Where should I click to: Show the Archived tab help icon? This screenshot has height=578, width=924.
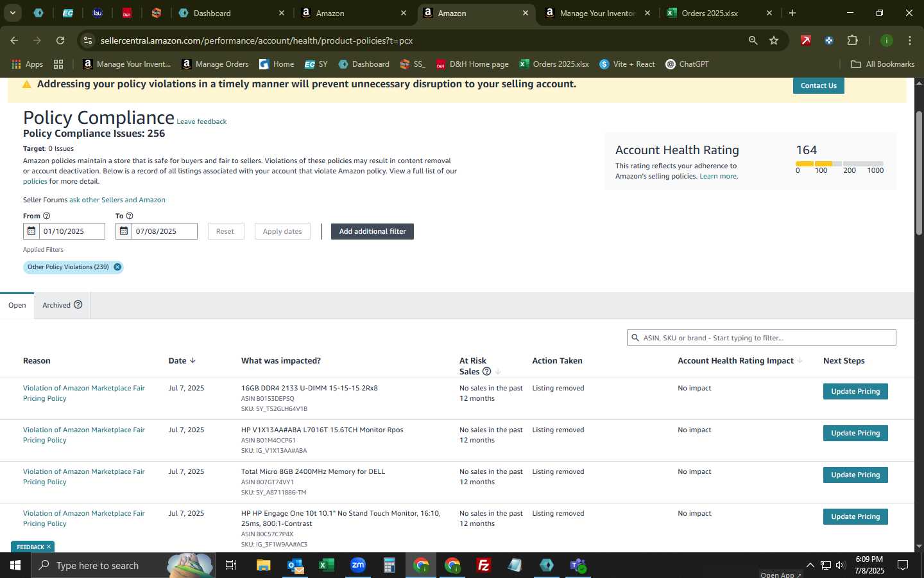[x=78, y=304]
